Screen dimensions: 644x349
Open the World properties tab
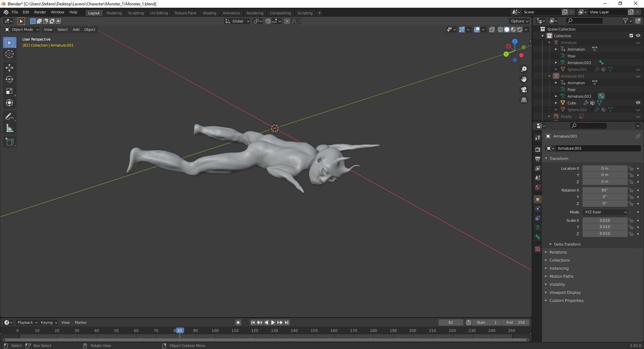point(538,187)
